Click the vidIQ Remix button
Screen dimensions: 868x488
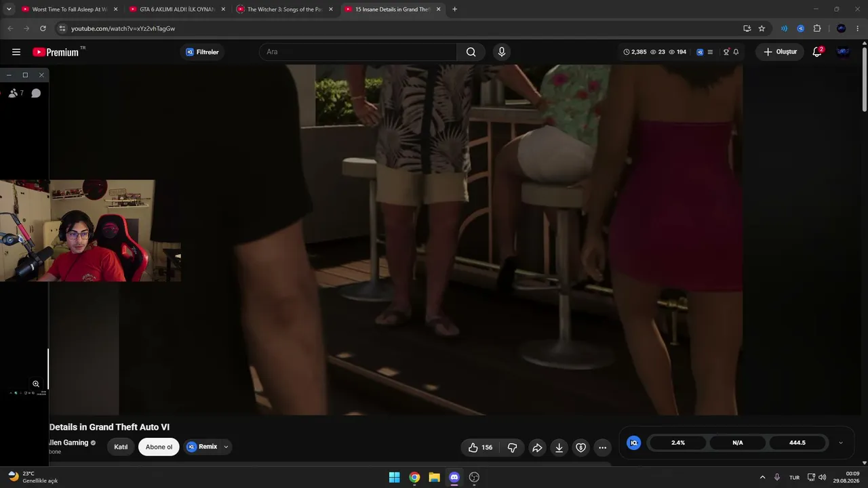[x=202, y=447]
